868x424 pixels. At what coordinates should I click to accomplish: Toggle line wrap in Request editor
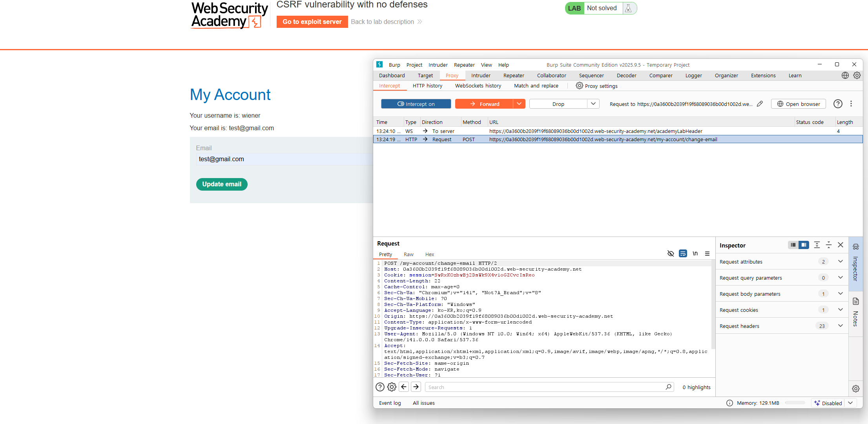click(683, 254)
